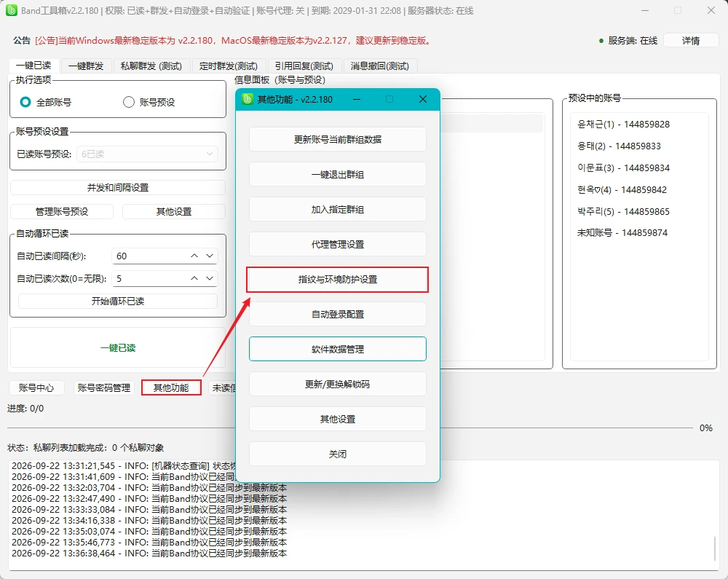Image resolution: width=728 pixels, height=579 pixels.
Task: Open 账号中心 in main window
Action: 36,387
